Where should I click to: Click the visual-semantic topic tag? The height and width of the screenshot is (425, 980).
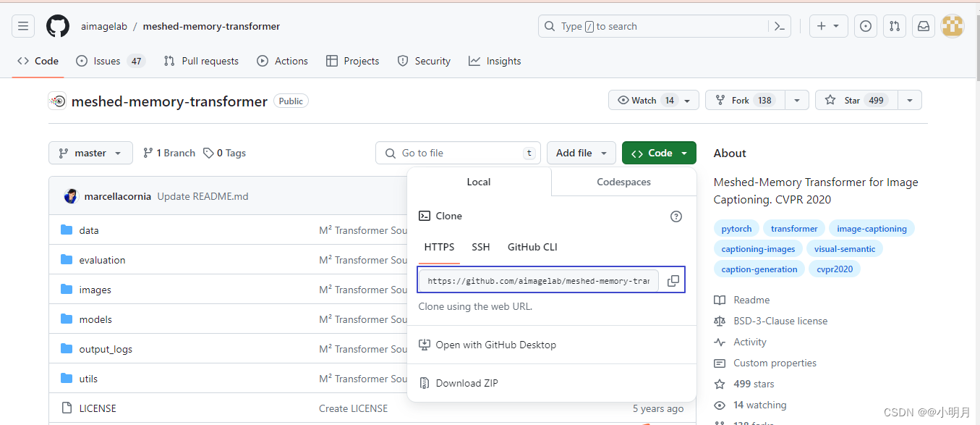pyautogui.click(x=845, y=249)
